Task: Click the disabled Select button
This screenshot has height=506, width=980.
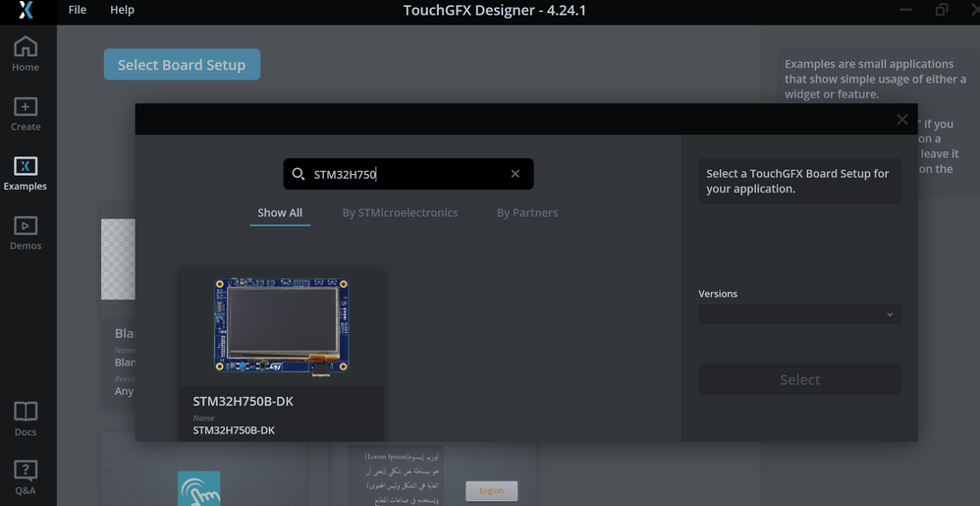Action: click(800, 379)
